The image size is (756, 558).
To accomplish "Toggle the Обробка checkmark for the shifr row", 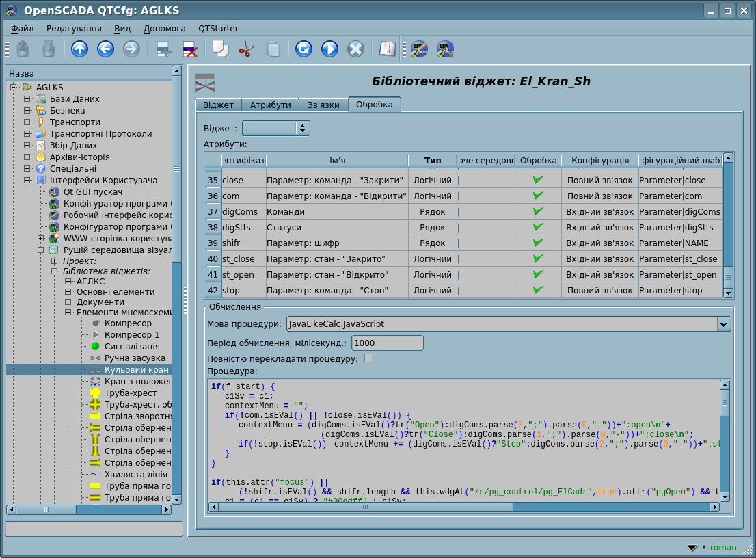I will 538,243.
